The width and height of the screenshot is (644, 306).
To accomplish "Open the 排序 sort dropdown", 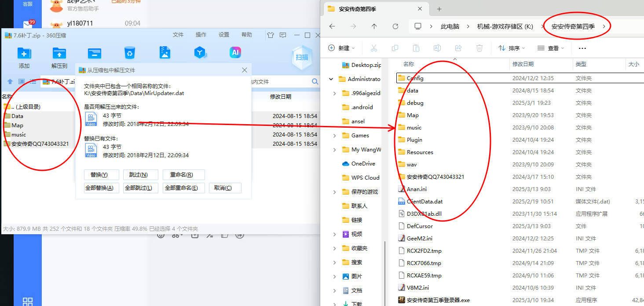I will [x=512, y=48].
